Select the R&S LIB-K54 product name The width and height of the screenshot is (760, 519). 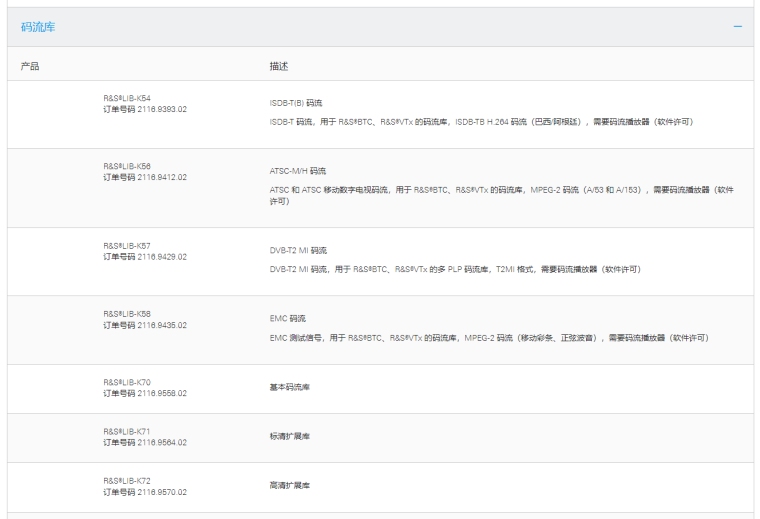[x=127, y=98]
